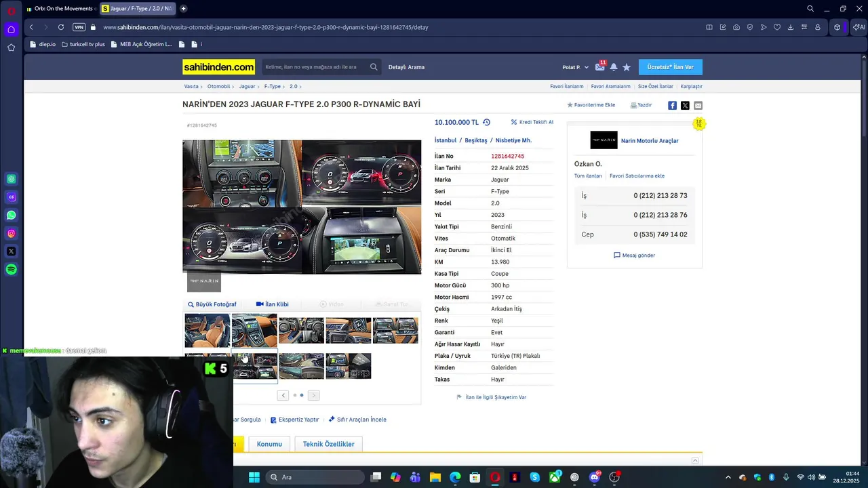Viewport: 868px width, 488px height.
Task: Select the first thumbnail page dot
Action: coord(294,395)
